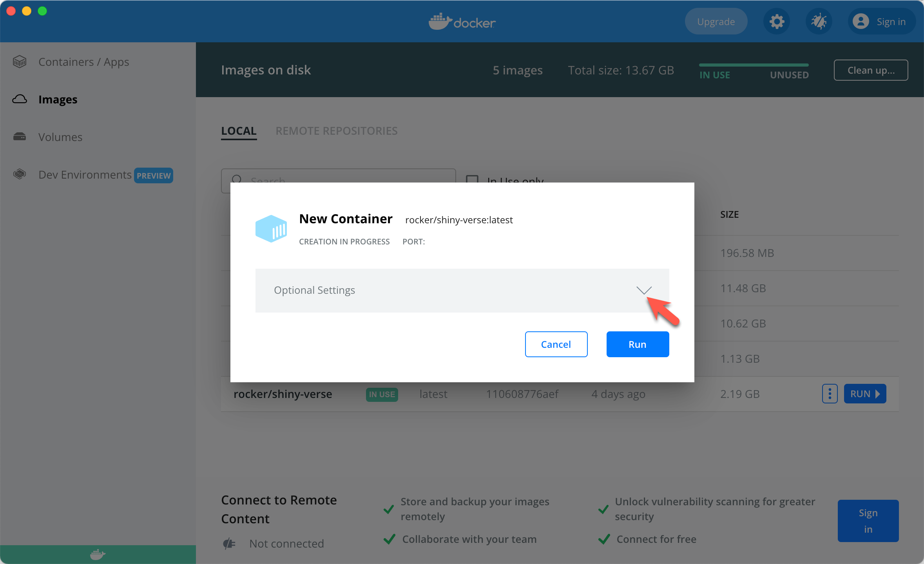Click the RUN button for rocker/shiny-verse
Viewport: 924px width, 564px height.
coord(865,394)
